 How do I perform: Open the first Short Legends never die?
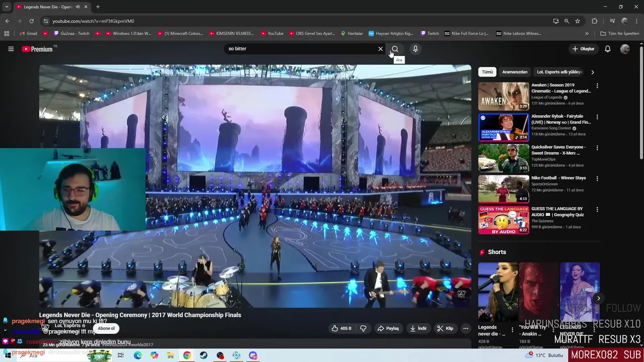498,292
